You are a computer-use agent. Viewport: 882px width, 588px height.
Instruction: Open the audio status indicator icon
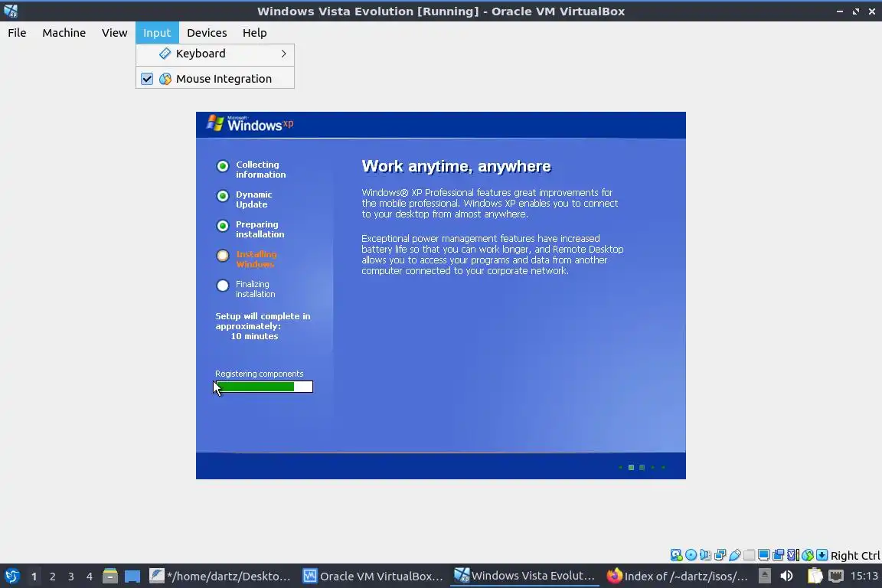pyautogui.click(x=705, y=555)
